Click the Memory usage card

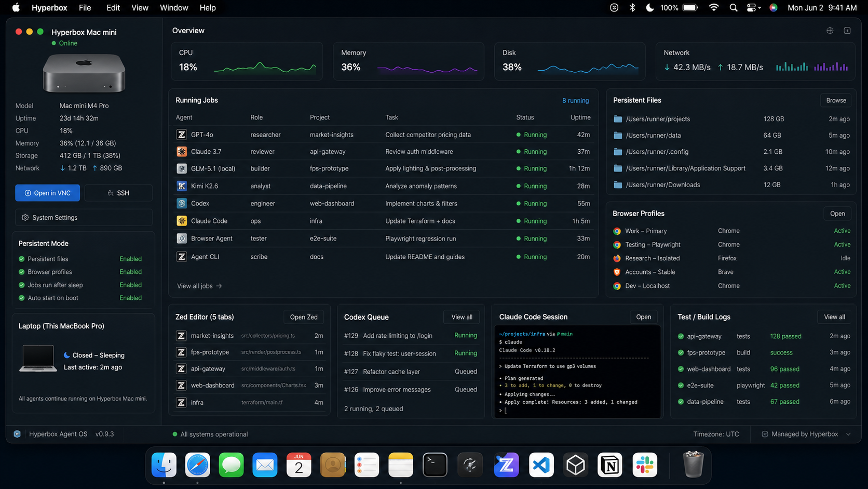point(408,61)
